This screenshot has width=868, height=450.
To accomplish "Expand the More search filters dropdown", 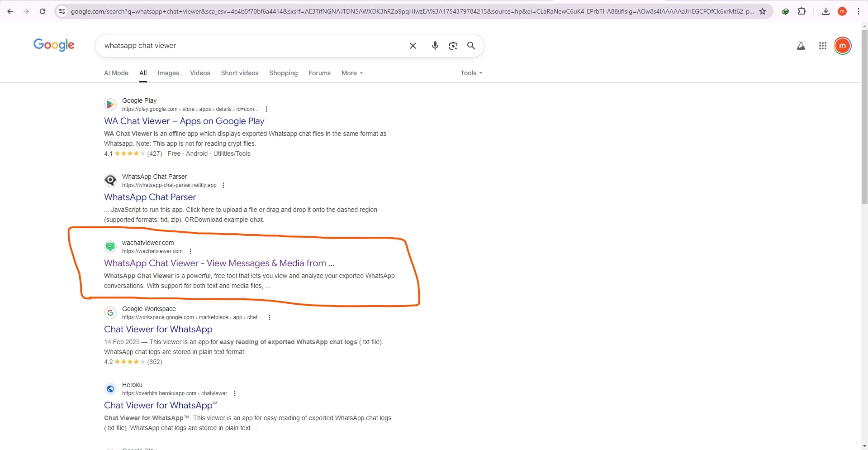I will (352, 73).
